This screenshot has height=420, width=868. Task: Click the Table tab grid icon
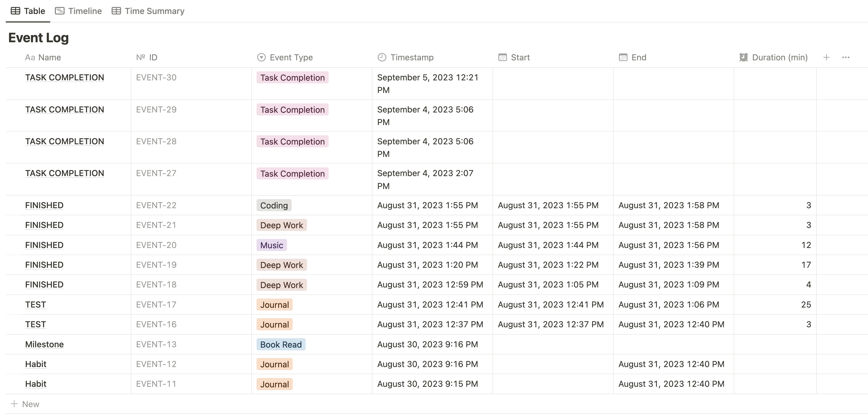point(16,11)
